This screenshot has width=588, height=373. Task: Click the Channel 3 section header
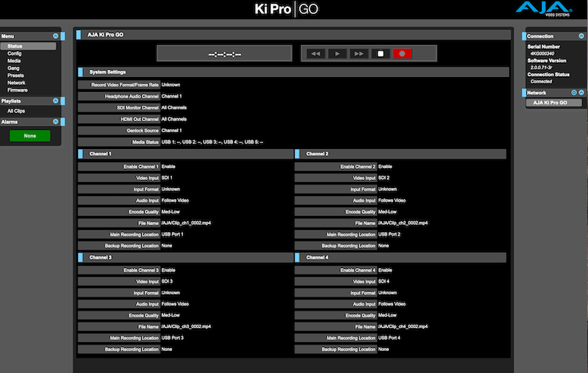[186, 257]
